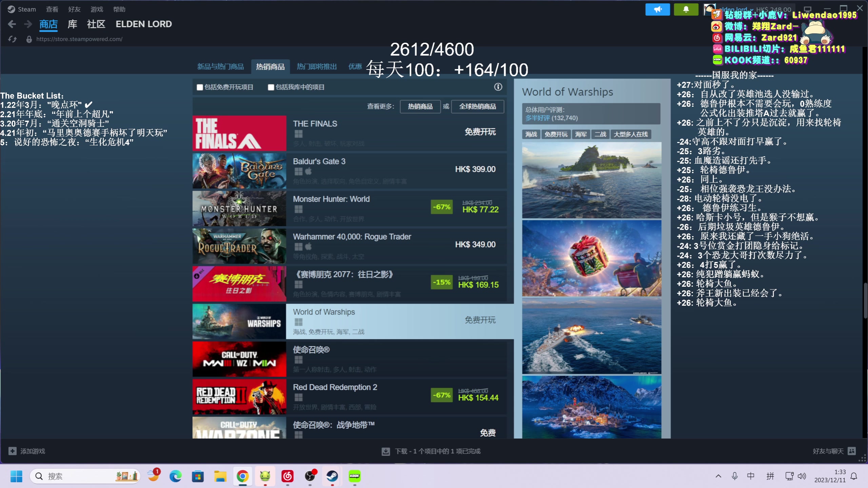The image size is (868, 488).
Task: Click the 全球热销商品 button
Action: 477,107
